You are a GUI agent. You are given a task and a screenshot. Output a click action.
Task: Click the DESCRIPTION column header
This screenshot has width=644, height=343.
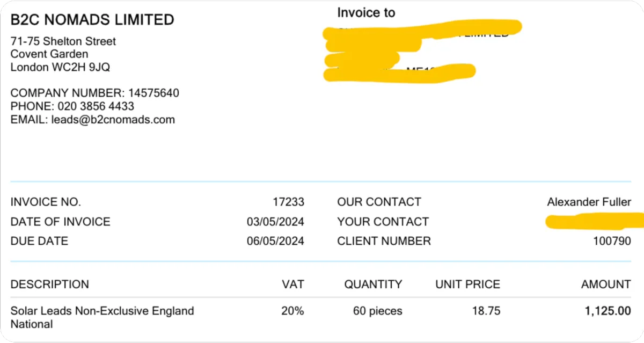[x=50, y=284]
